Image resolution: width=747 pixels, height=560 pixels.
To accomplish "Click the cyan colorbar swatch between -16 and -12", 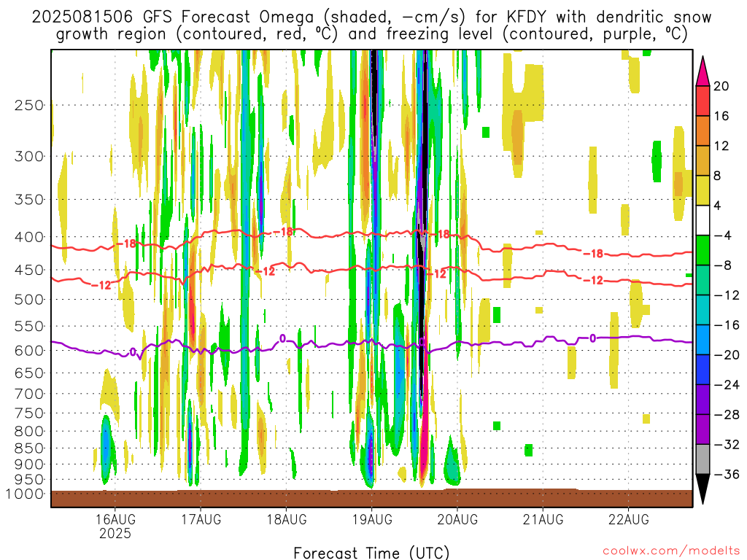I will [x=703, y=310].
